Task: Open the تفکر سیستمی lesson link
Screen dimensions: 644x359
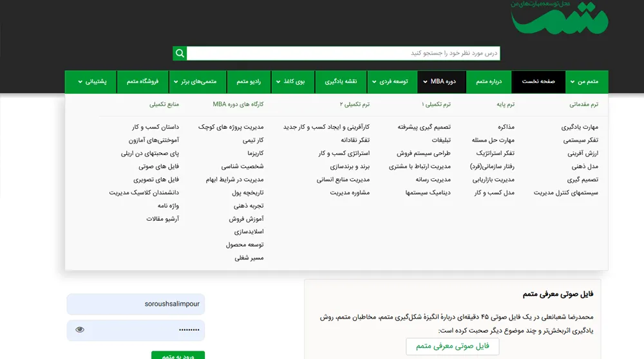Action: 581,140
